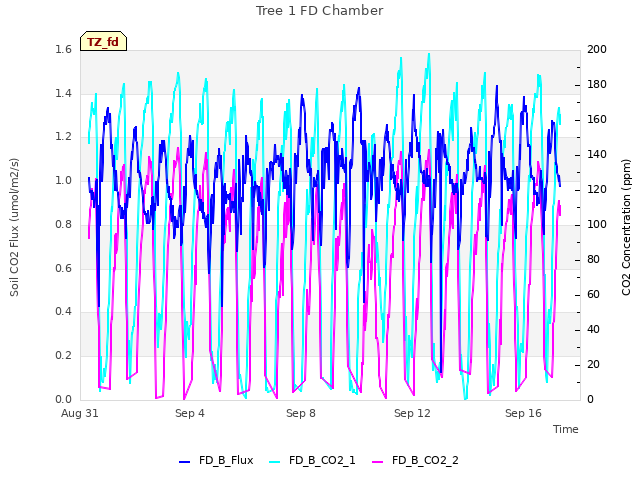
Task: Click the 1.4 left axis tick label
Action: (x=63, y=93)
